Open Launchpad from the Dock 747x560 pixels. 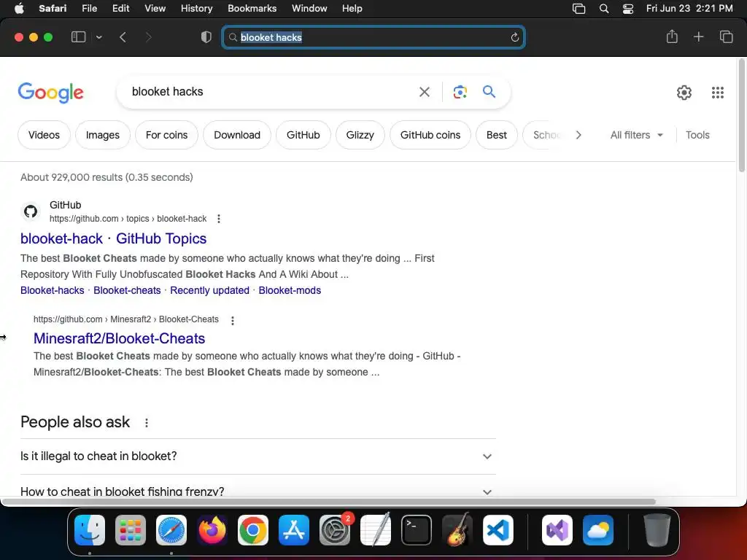(131, 529)
